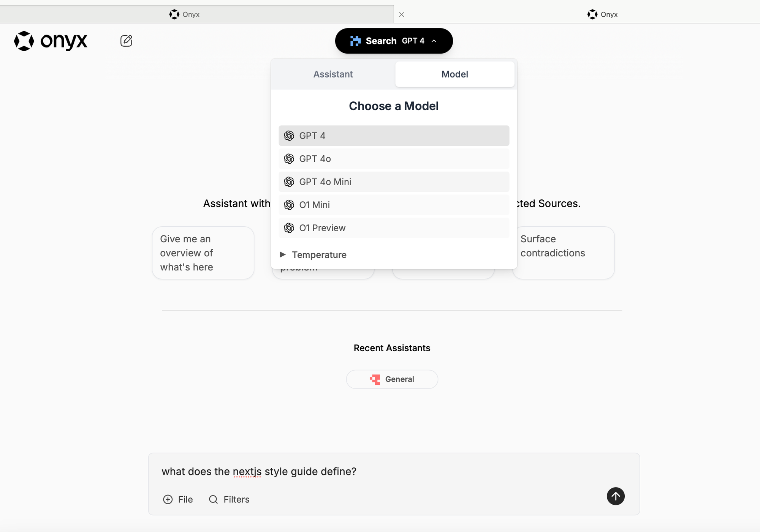
Task: Click "Give me an overview" suggestion
Action: coord(203,253)
